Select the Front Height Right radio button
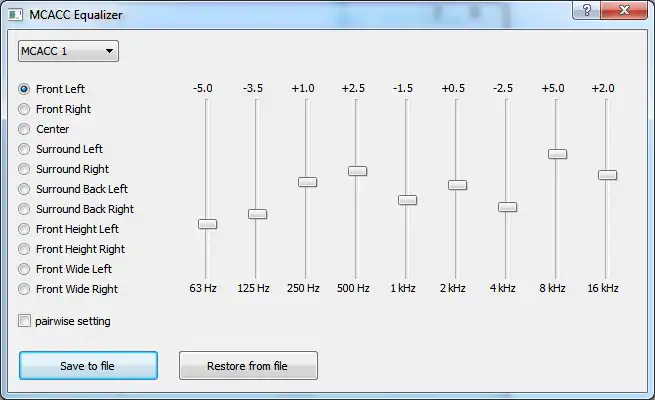Screen dimensions: 655x400 (24, 249)
